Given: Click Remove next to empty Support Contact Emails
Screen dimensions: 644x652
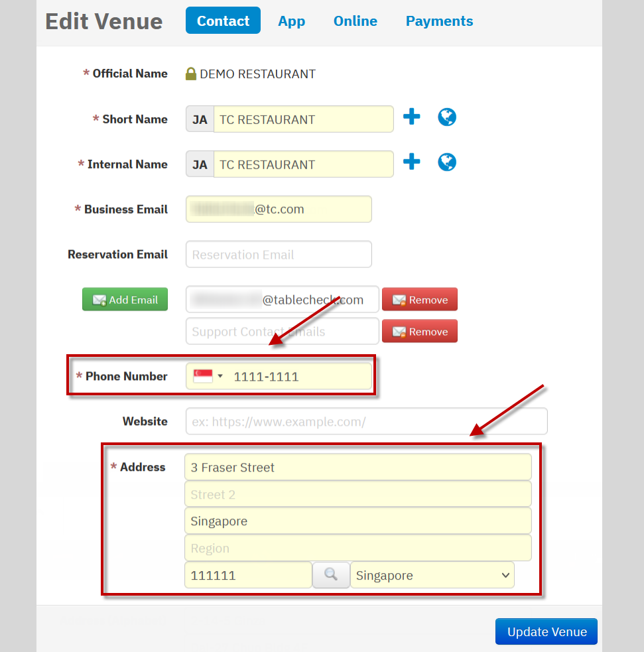Looking at the screenshot, I should [419, 332].
